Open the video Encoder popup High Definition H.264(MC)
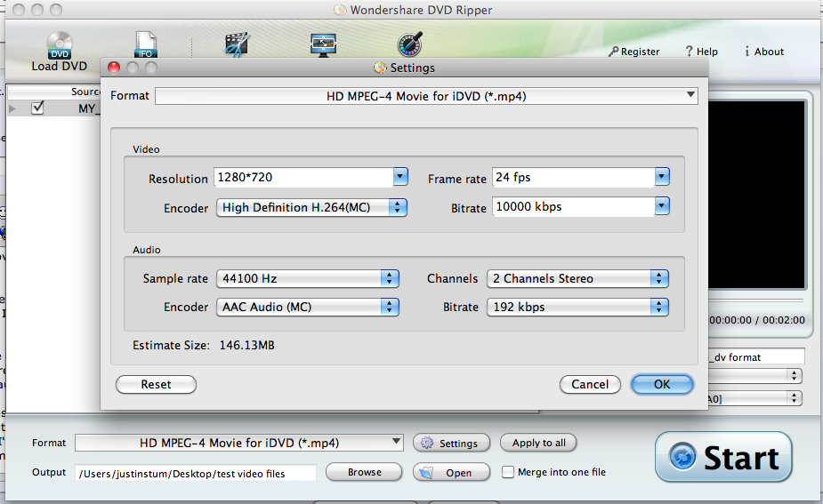823x504 pixels. (x=311, y=208)
